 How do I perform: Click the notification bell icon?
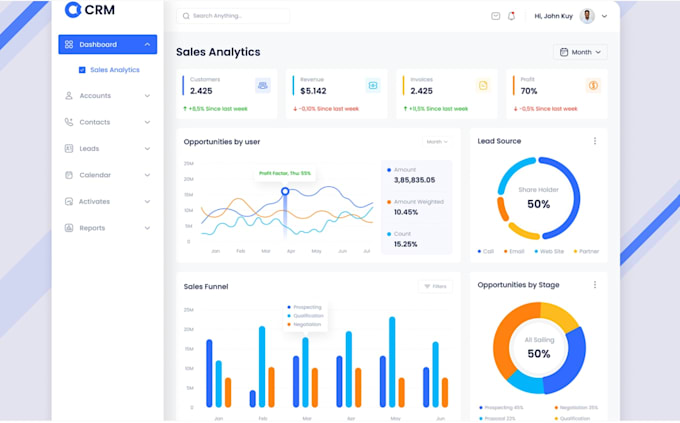512,16
